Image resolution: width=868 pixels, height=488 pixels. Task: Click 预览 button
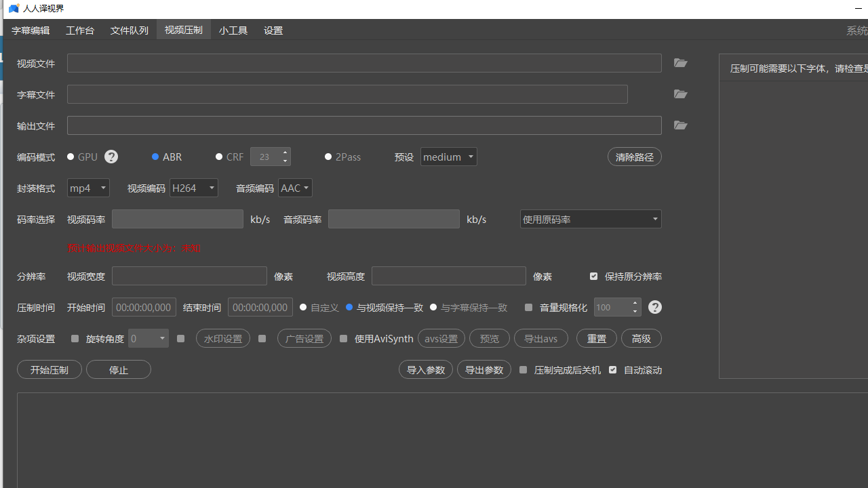click(490, 338)
